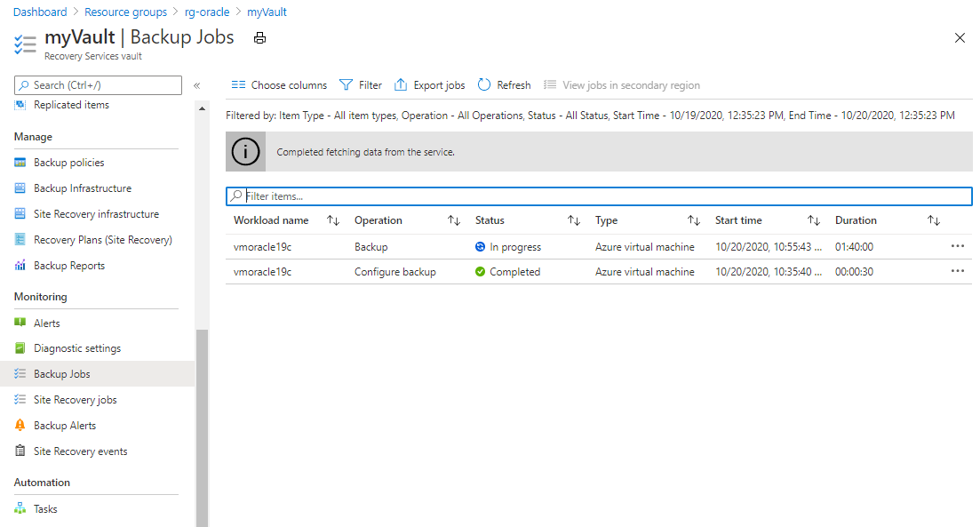Click the Filter items text field
Image resolution: width=980 pixels, height=527 pixels.
pos(604,196)
